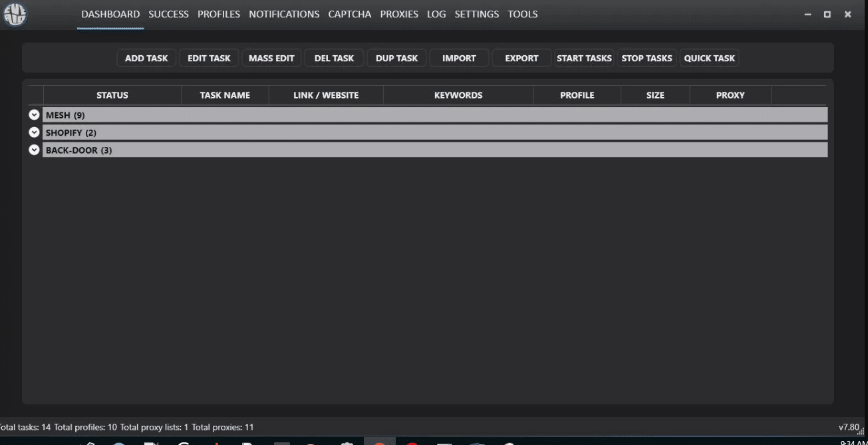Open the CAPTCHA section
Screen dimensions: 868x445
(349, 13)
